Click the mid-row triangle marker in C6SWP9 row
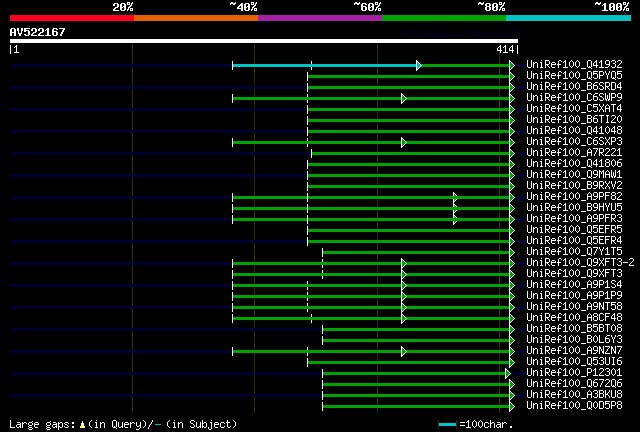 click(404, 98)
